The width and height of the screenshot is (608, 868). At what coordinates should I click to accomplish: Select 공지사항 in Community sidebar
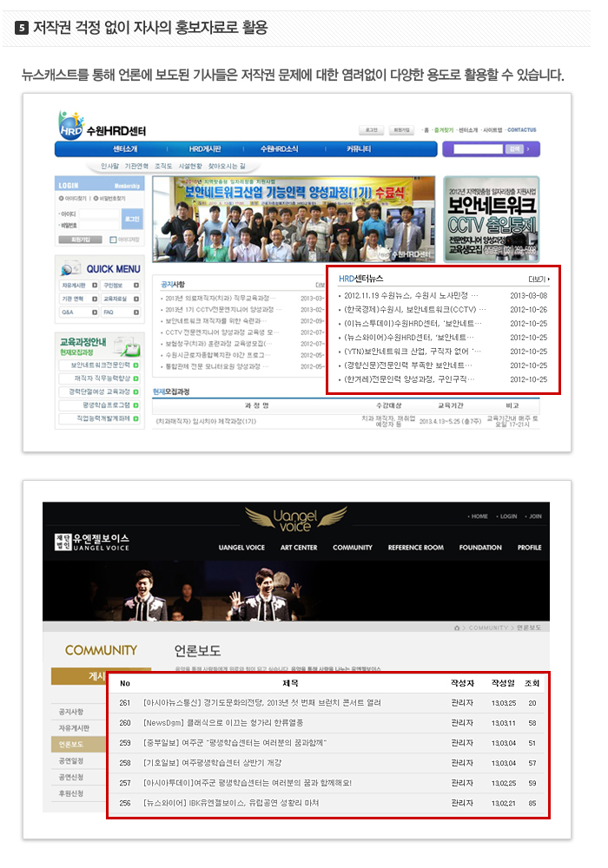71,712
